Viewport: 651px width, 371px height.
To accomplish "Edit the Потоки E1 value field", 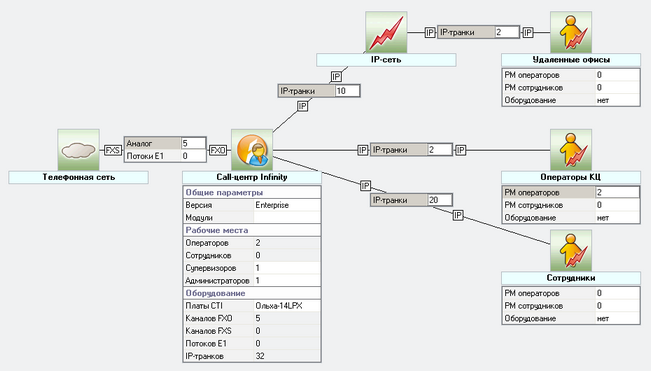I will tap(193, 156).
